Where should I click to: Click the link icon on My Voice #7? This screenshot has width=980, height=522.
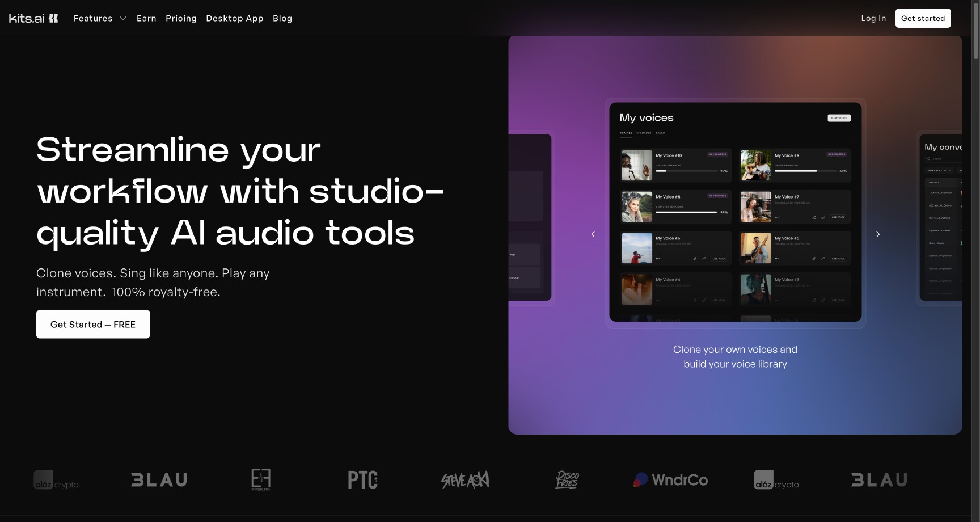click(823, 217)
